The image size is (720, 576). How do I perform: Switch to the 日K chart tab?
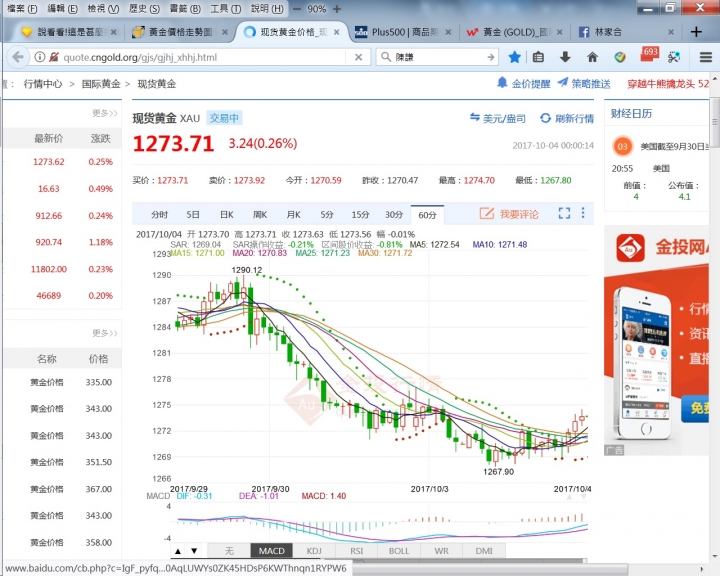226,214
